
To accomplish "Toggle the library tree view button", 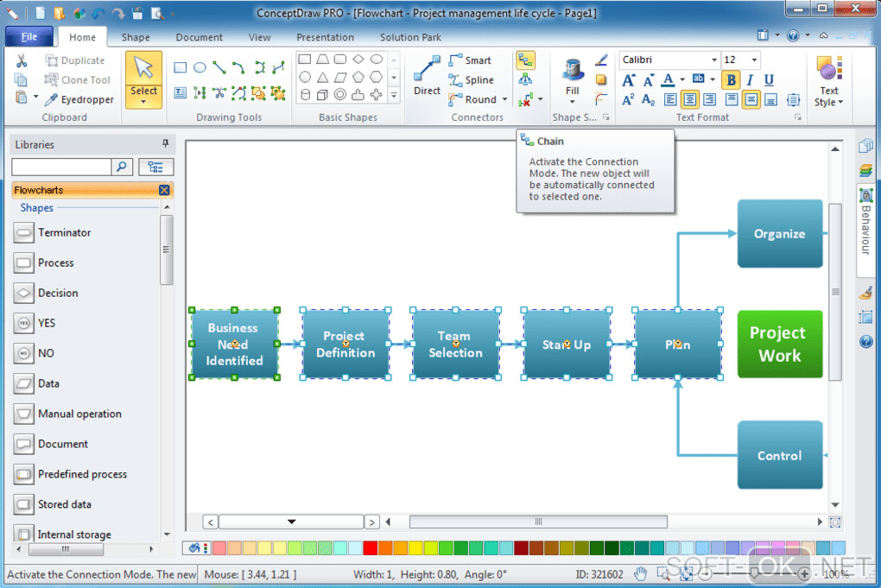I will 155,167.
